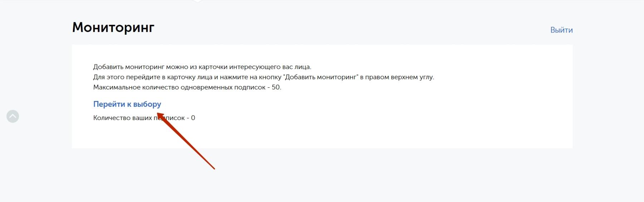Click the white triangle notch at top

coord(197,1)
